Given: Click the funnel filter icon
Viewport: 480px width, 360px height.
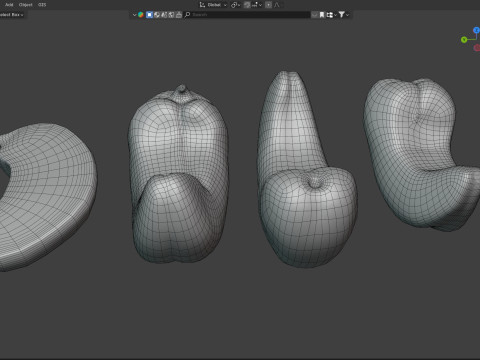Looking at the screenshot, I should tap(342, 15).
